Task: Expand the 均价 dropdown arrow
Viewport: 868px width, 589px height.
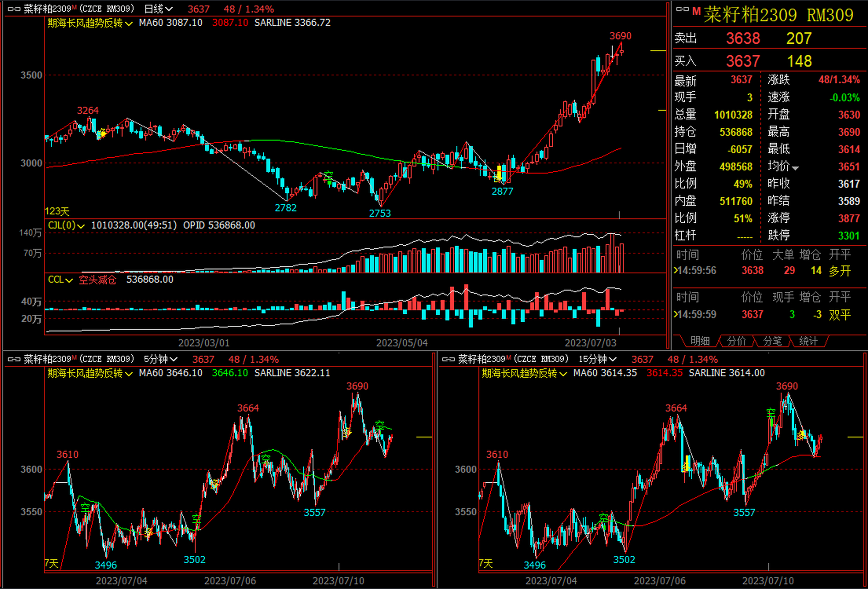Action: 795,168
